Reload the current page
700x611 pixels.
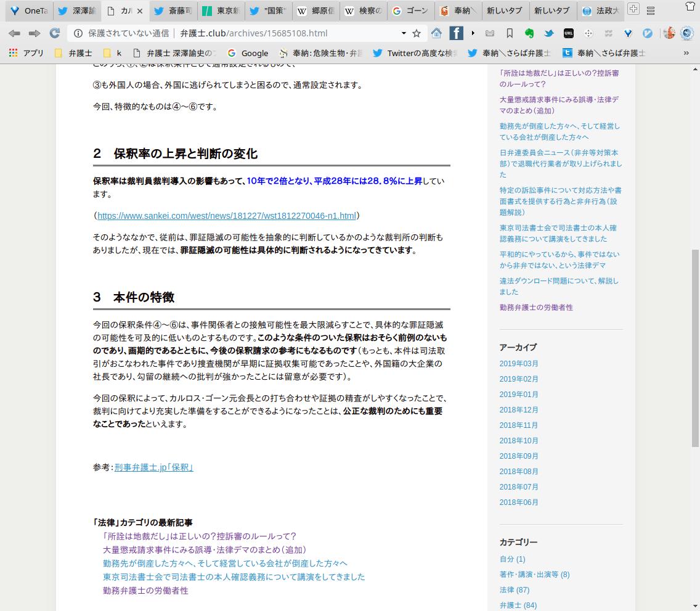point(55,33)
